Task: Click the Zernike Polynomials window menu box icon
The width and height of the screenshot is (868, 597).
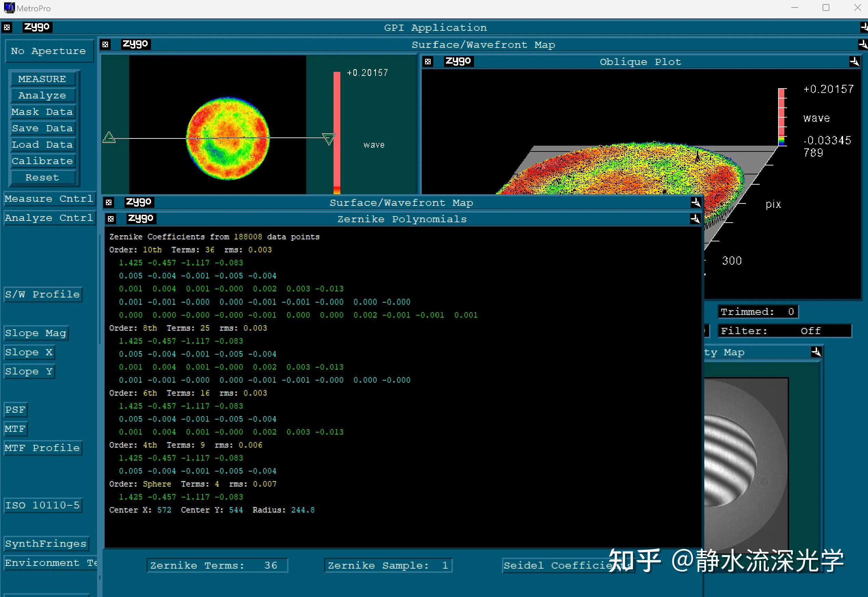Action: click(x=111, y=219)
